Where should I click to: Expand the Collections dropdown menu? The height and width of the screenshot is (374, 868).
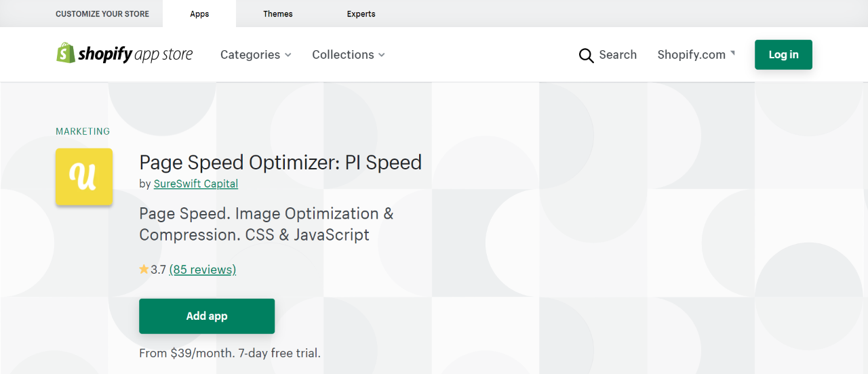click(x=349, y=55)
